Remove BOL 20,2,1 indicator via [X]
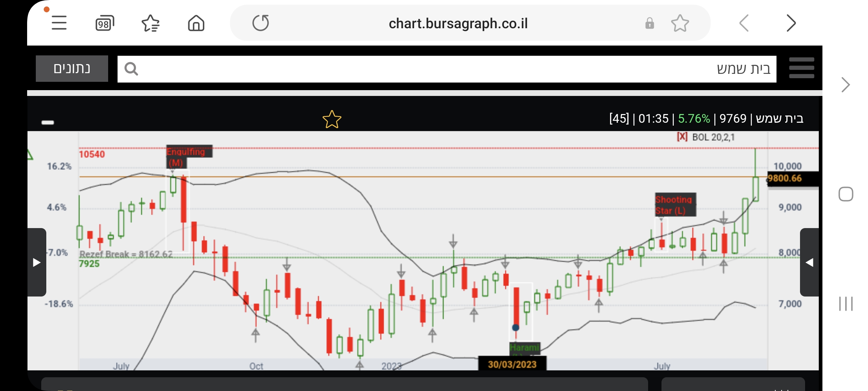Image resolution: width=868 pixels, height=391 pixels. [x=682, y=137]
